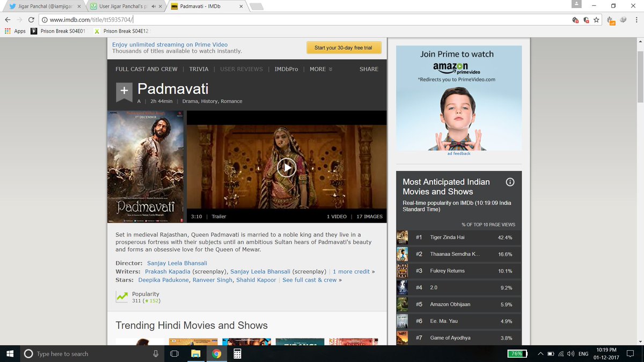Open the TRIVIA menu item
Screen dimensions: 644x362
(x=199, y=69)
